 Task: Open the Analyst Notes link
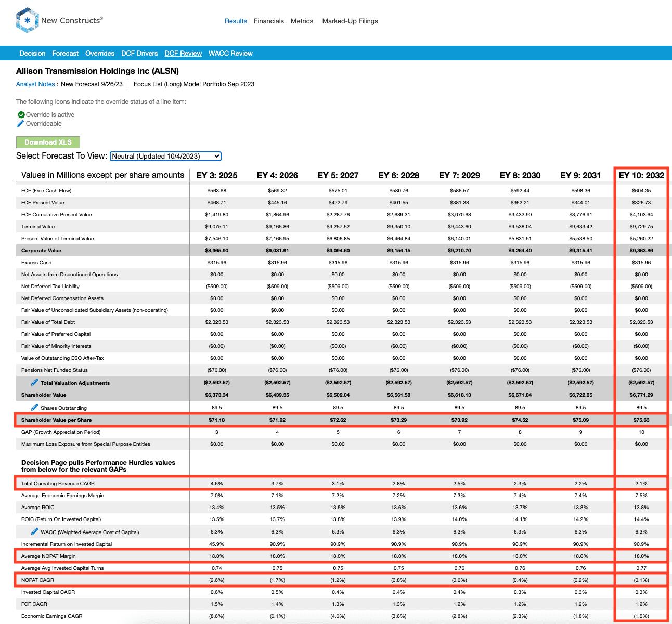pyautogui.click(x=35, y=84)
